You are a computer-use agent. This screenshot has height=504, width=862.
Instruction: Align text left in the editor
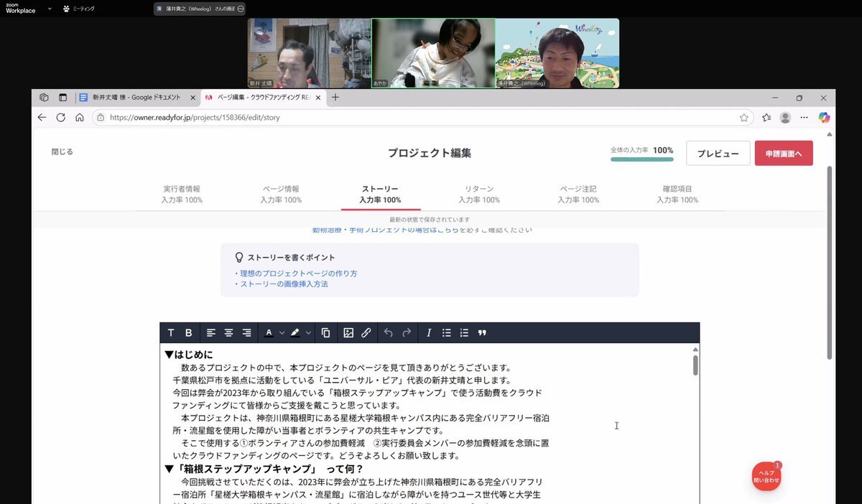tap(211, 332)
